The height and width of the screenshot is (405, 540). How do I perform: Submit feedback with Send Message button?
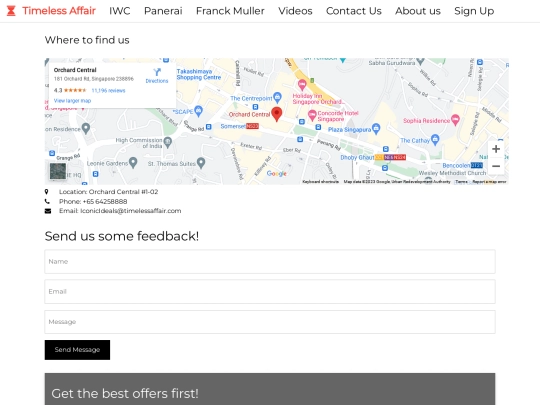click(77, 350)
